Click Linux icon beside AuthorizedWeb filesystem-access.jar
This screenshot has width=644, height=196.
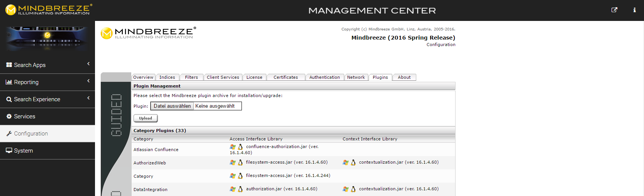click(x=240, y=162)
